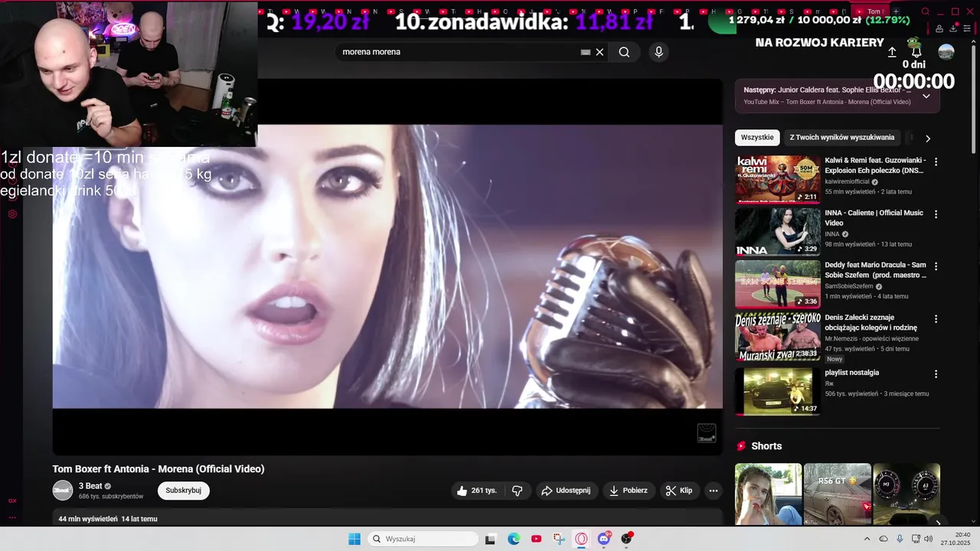
Task: Click the Windows taskbar Wyszukaj search box
Action: click(423, 539)
